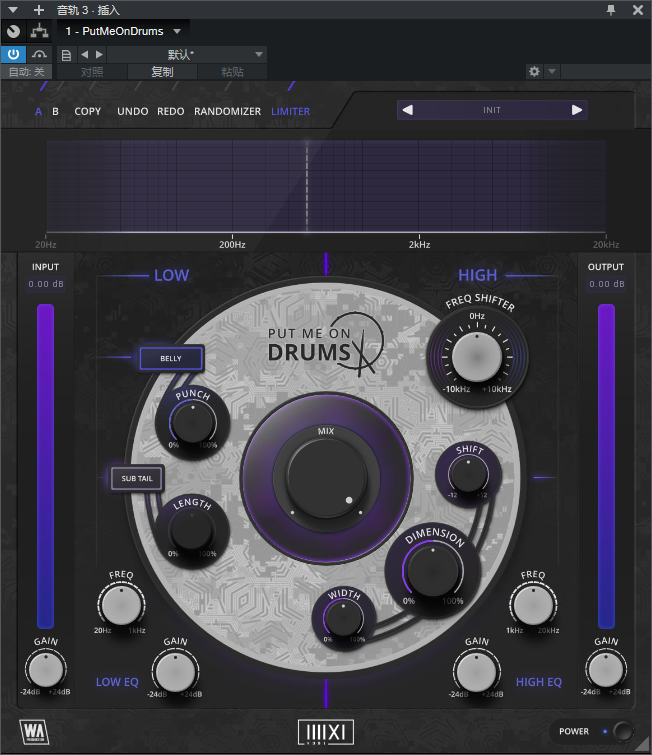This screenshot has height=755, width=652.
Task: Click the 复制 copy button
Action: (162, 72)
